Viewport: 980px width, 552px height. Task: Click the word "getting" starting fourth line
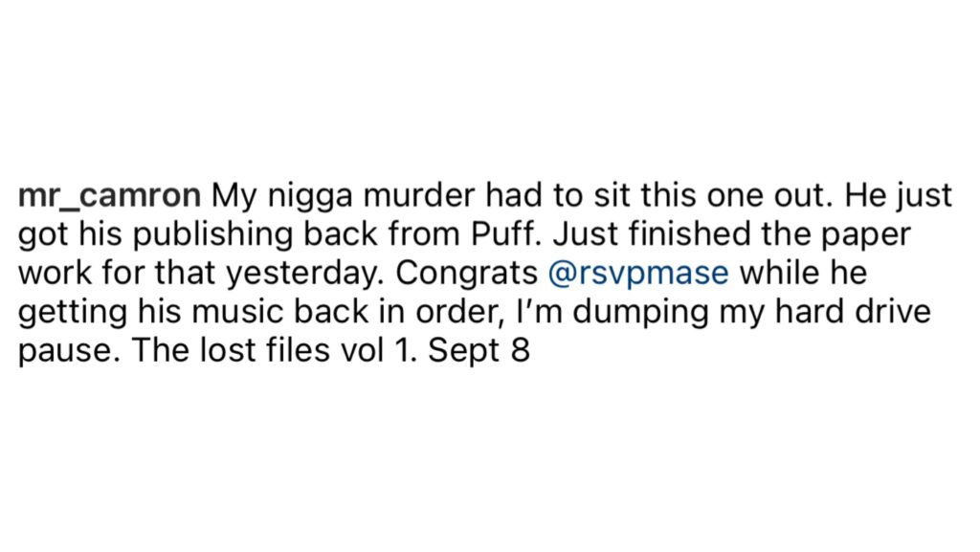tap(73, 314)
